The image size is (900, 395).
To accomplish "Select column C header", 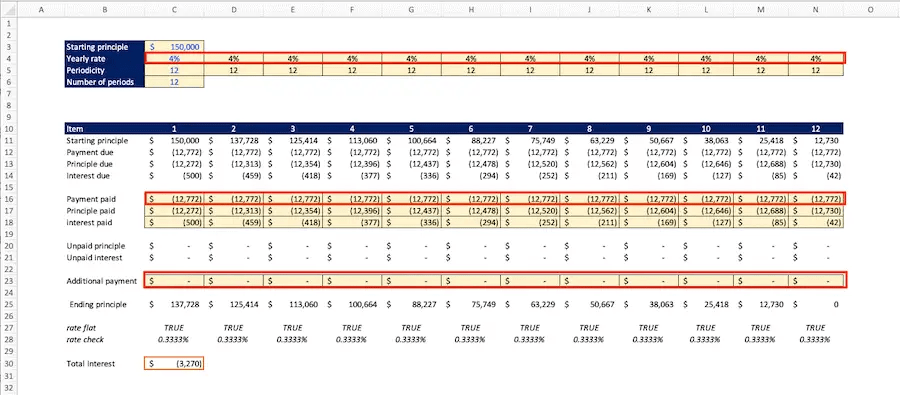I will coord(174,10).
